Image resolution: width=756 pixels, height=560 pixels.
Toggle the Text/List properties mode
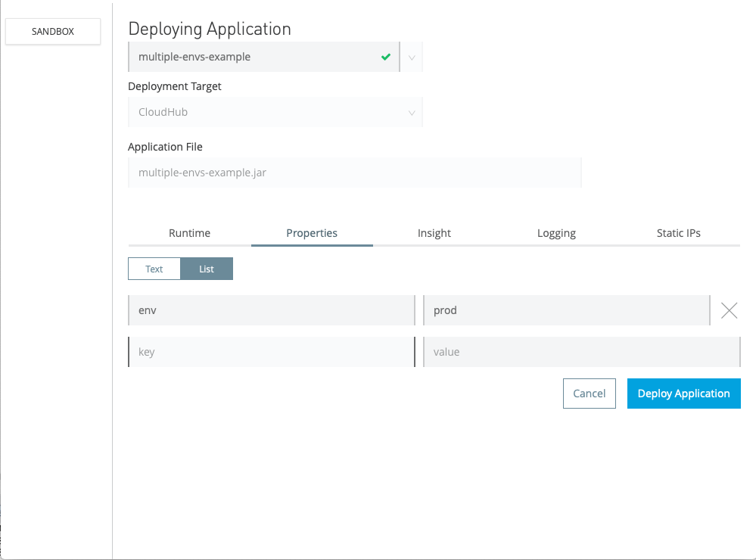[180, 269]
